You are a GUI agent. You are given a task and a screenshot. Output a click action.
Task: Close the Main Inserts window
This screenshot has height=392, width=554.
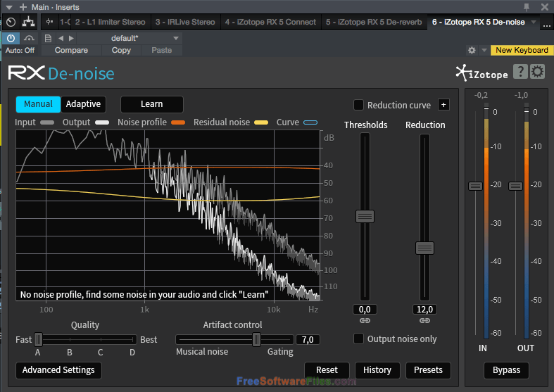pos(545,7)
